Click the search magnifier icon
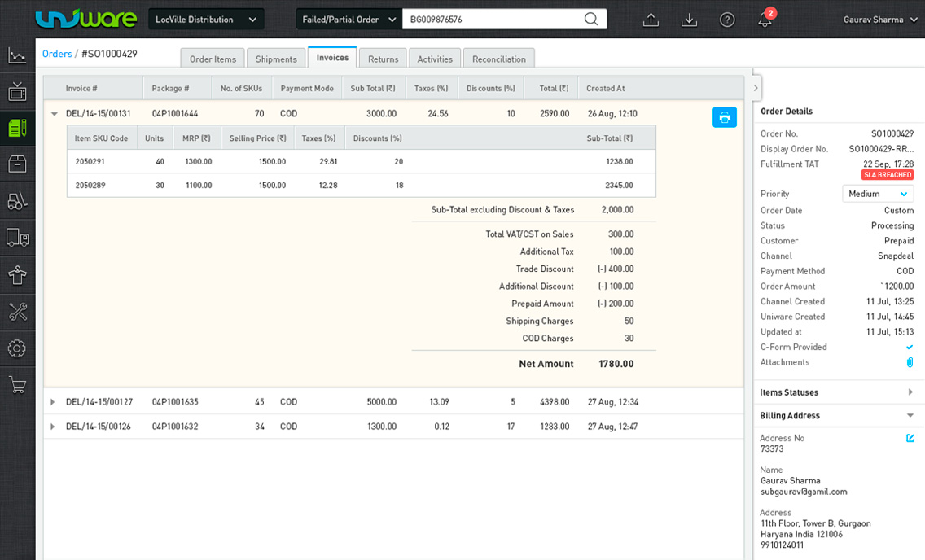Screen dimensions: 925x560 coord(591,19)
